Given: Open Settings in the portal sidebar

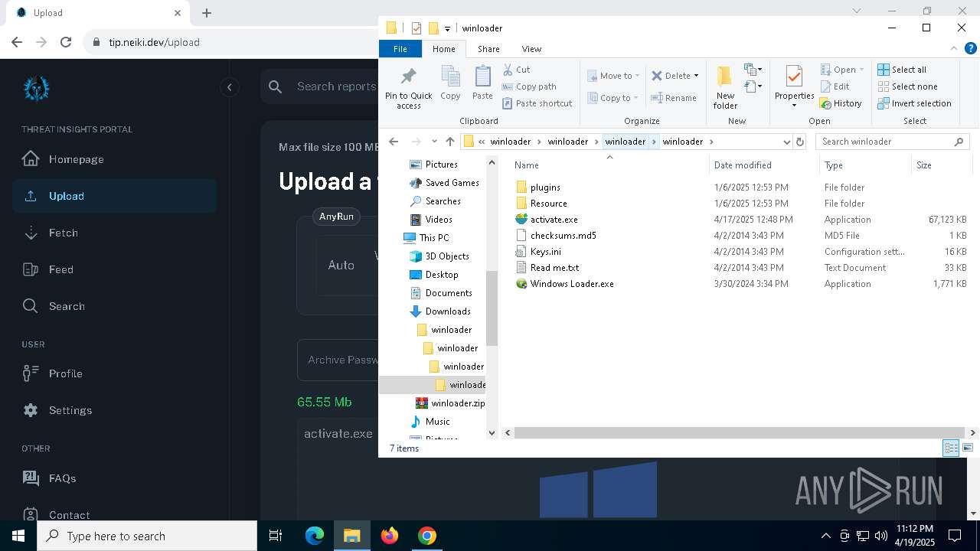Looking at the screenshot, I should coord(70,410).
